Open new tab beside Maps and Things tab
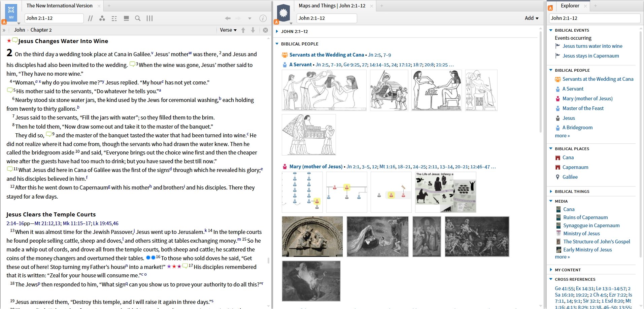The height and width of the screenshot is (309, 644). tap(382, 6)
